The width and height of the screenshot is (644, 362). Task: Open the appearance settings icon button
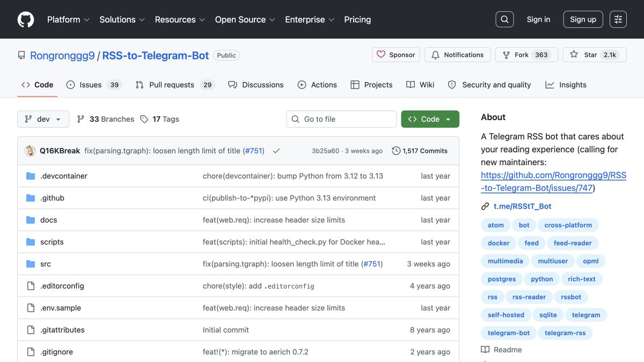[x=618, y=19]
